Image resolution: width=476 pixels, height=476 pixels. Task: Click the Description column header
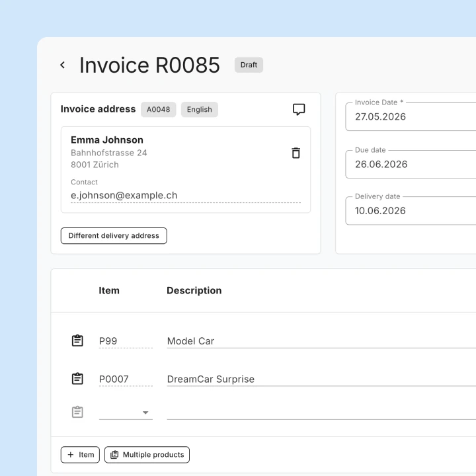[194, 290]
